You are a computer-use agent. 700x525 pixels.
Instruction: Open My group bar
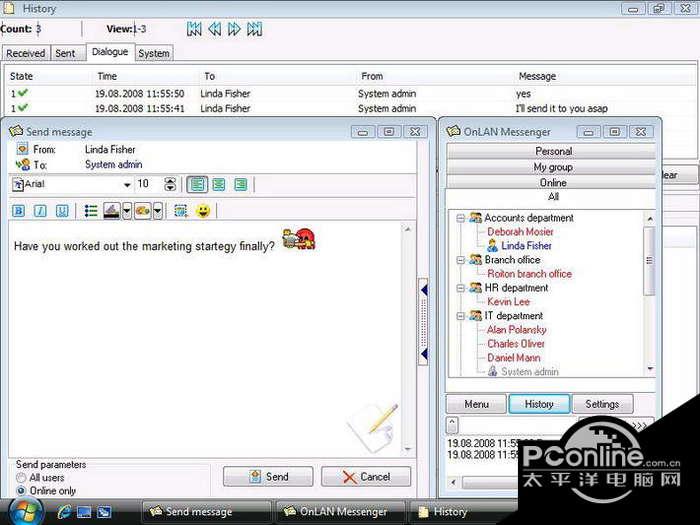click(x=552, y=167)
